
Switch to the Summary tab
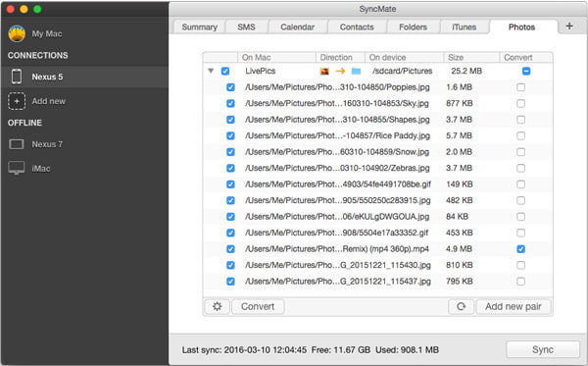[200, 27]
